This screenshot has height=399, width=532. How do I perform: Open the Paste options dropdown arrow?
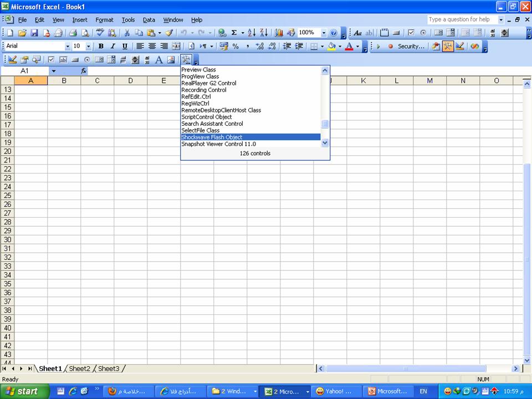(x=160, y=33)
